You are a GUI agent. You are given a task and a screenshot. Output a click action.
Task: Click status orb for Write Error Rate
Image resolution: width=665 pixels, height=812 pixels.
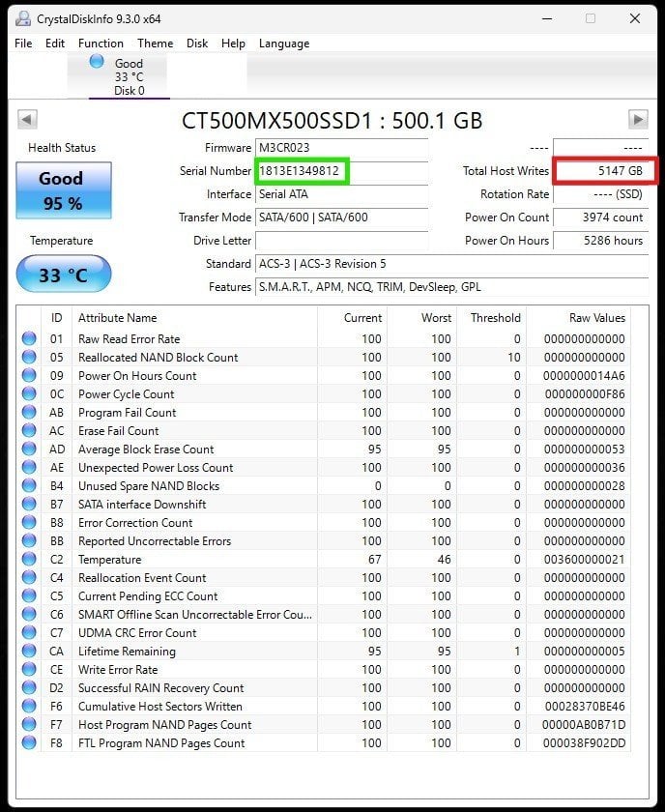[x=29, y=670]
